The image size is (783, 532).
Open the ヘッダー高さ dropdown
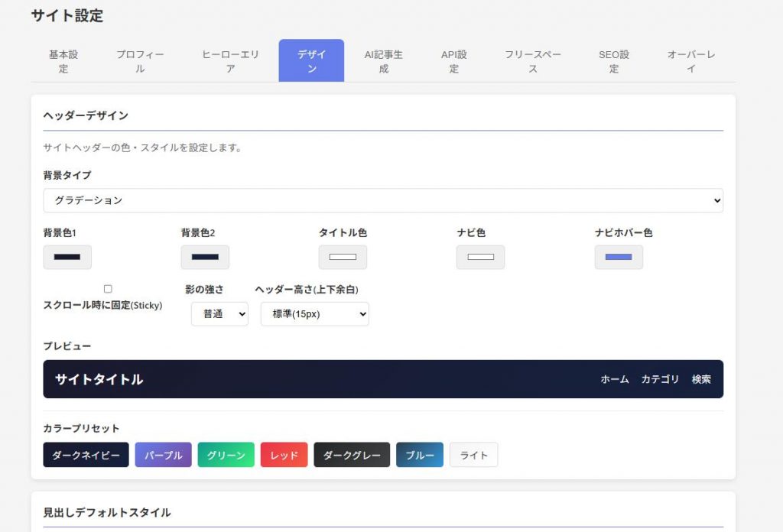[x=314, y=314]
